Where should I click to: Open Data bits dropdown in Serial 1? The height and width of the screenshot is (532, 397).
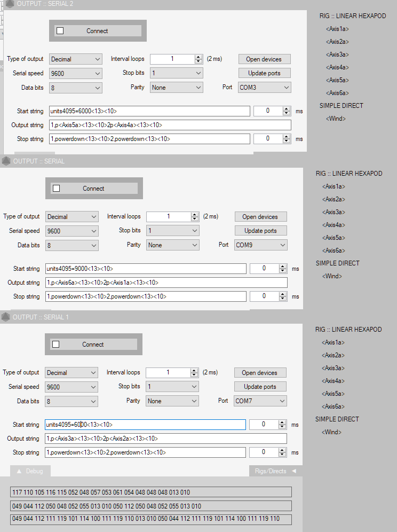pyautogui.click(x=72, y=401)
